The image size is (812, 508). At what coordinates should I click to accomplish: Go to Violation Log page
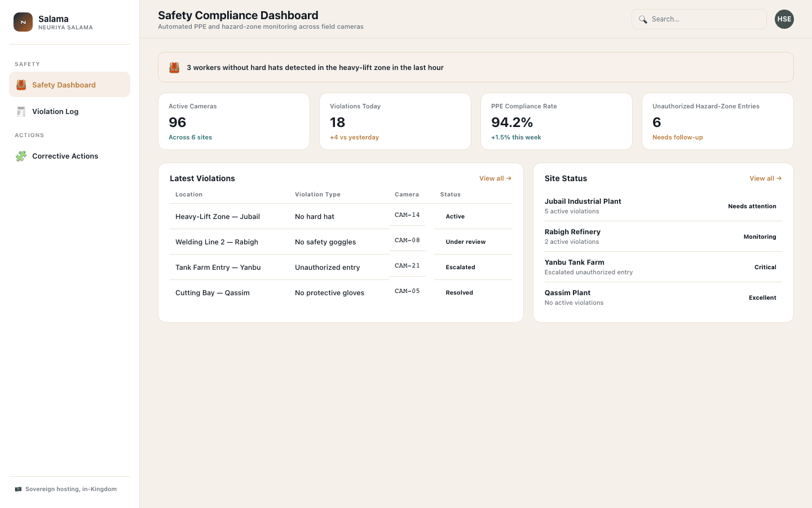point(69,111)
